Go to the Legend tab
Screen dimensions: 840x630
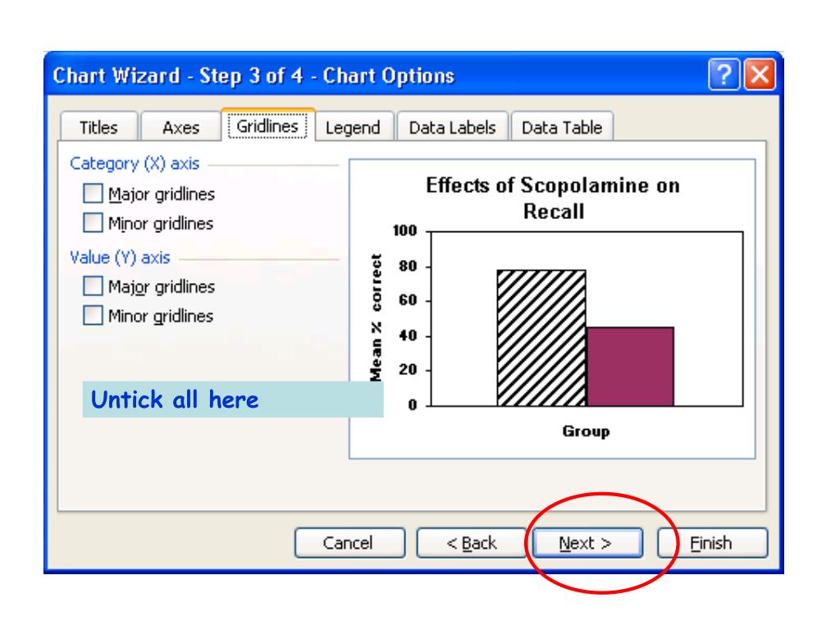point(353,127)
